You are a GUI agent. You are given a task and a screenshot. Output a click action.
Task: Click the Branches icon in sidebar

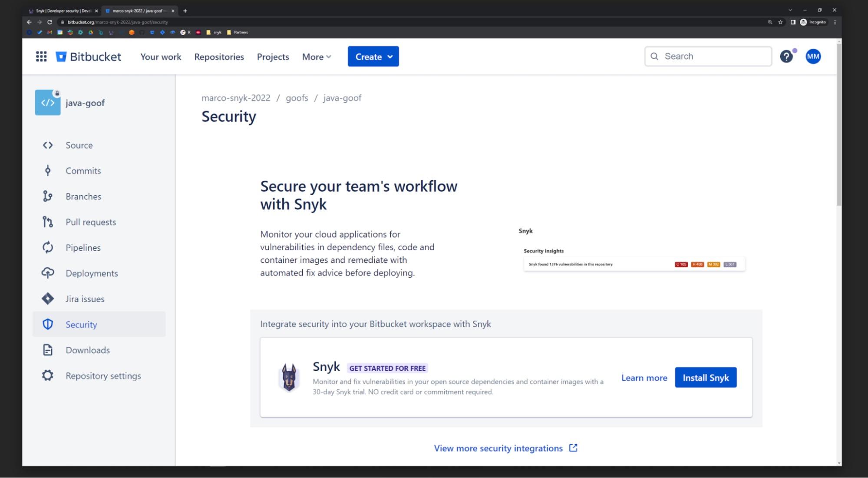[47, 196]
